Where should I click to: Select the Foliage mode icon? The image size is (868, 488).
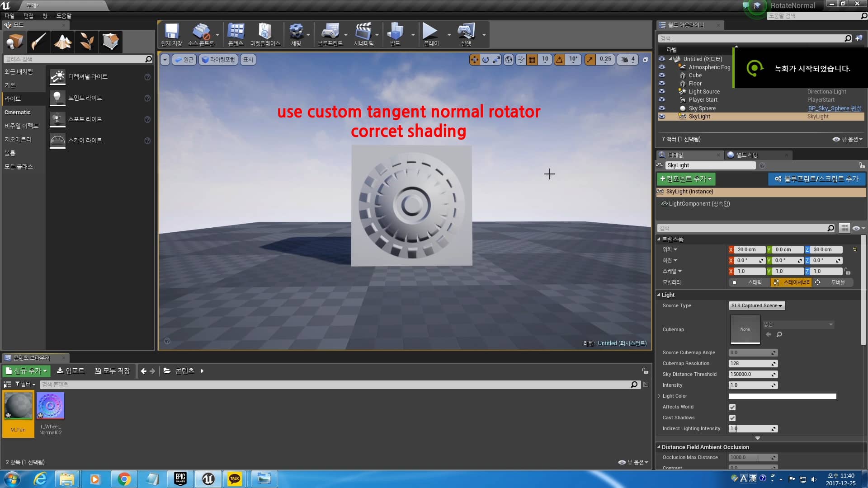pos(86,42)
